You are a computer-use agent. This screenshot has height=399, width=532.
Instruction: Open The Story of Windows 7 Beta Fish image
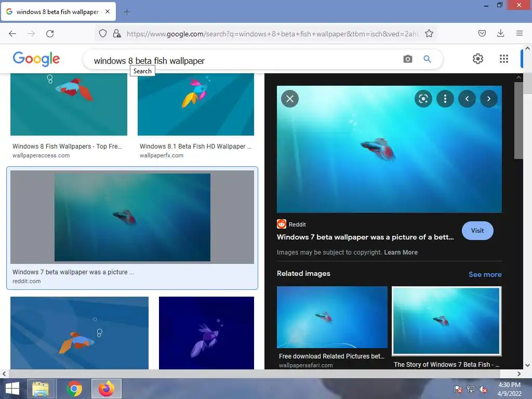coord(446,321)
